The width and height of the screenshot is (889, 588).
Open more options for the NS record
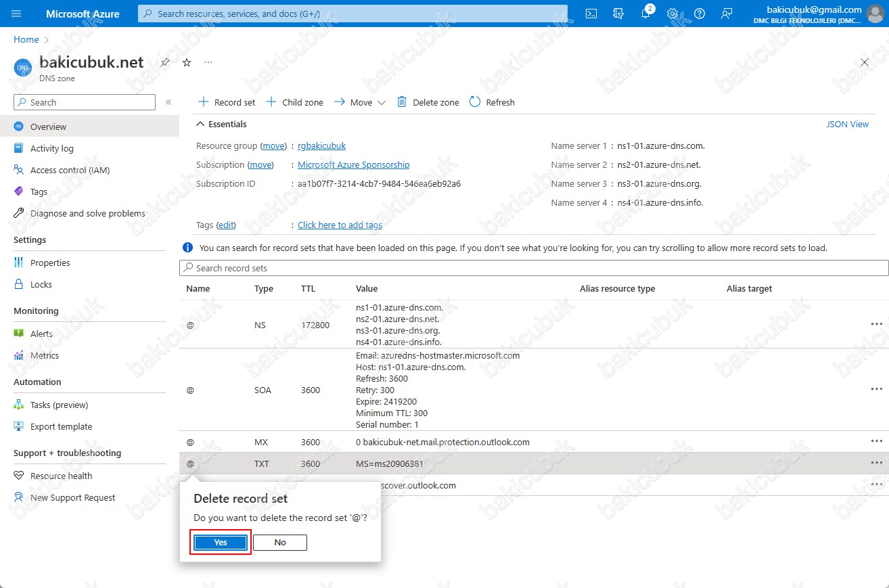[876, 324]
